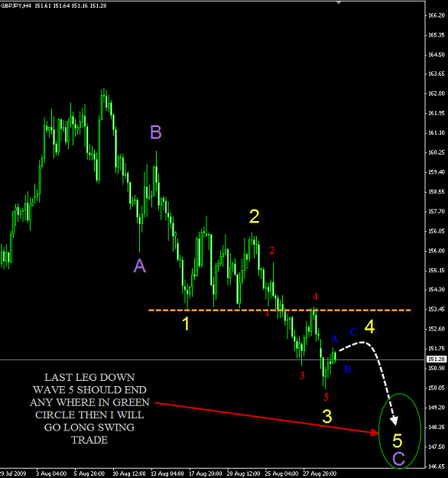Click the 156.85 price axis label
Viewport: 448px width, 478px height.
point(437,231)
